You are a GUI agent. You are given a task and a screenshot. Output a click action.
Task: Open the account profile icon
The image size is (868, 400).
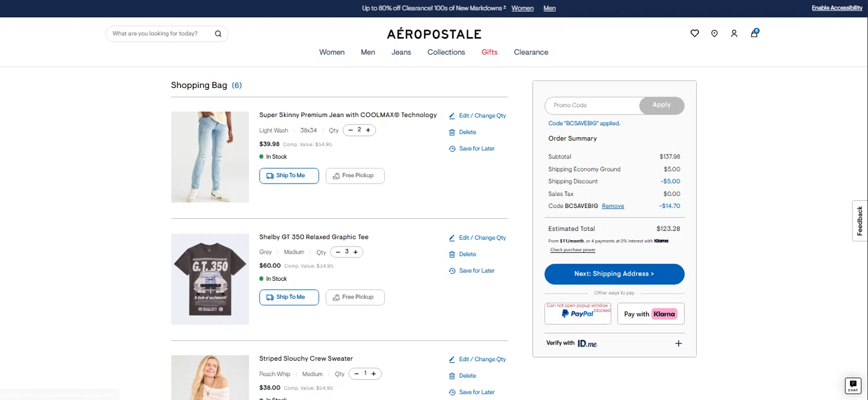click(734, 34)
